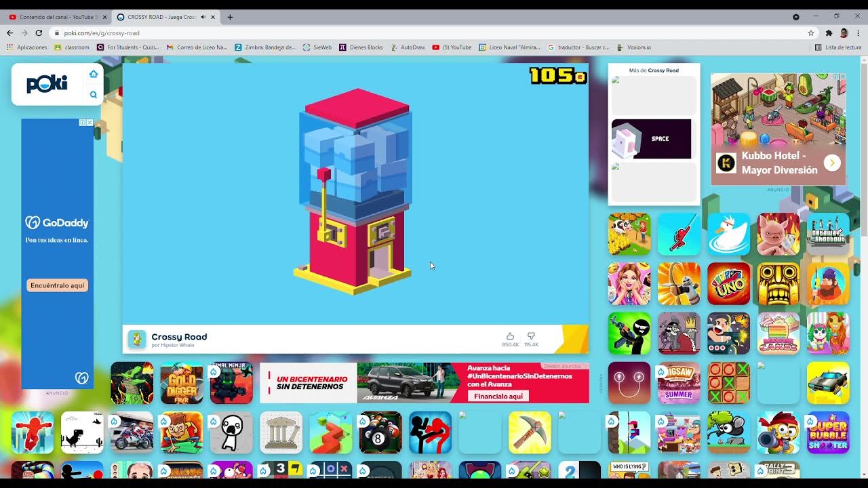Close the CROSSY ROAD tab
The width and height of the screenshot is (868, 488).
213,17
